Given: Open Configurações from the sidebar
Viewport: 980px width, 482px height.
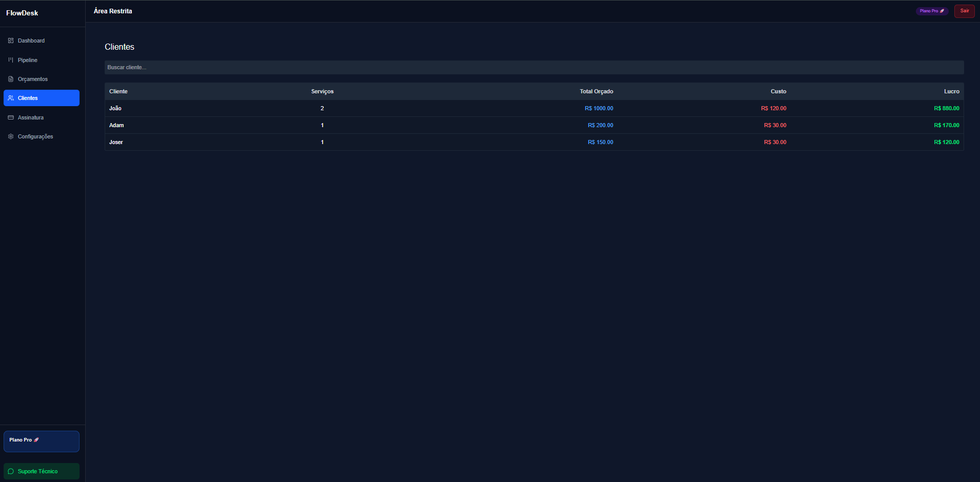Looking at the screenshot, I should pyautogui.click(x=35, y=136).
